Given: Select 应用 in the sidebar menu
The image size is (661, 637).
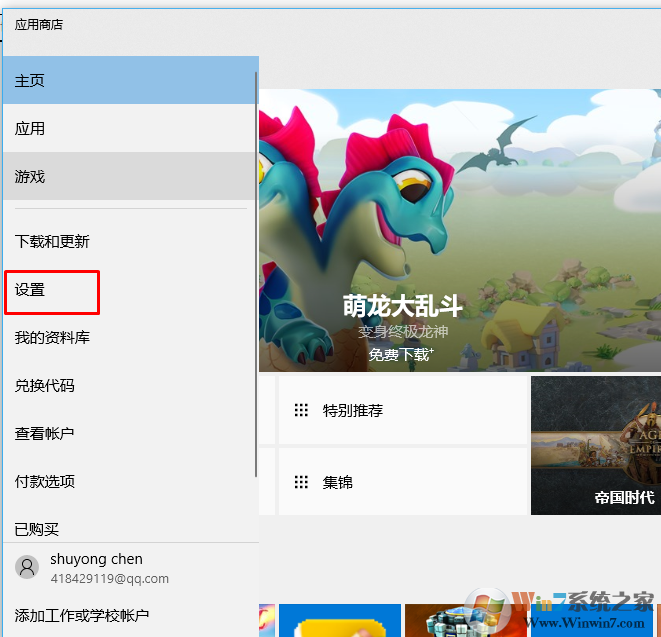Looking at the screenshot, I should [x=130, y=128].
